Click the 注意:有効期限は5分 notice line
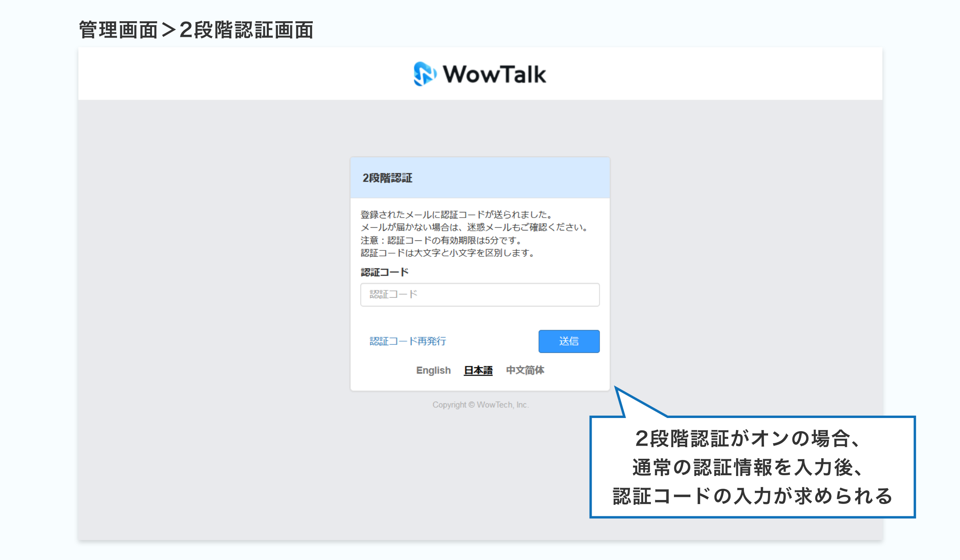 pyautogui.click(x=441, y=240)
